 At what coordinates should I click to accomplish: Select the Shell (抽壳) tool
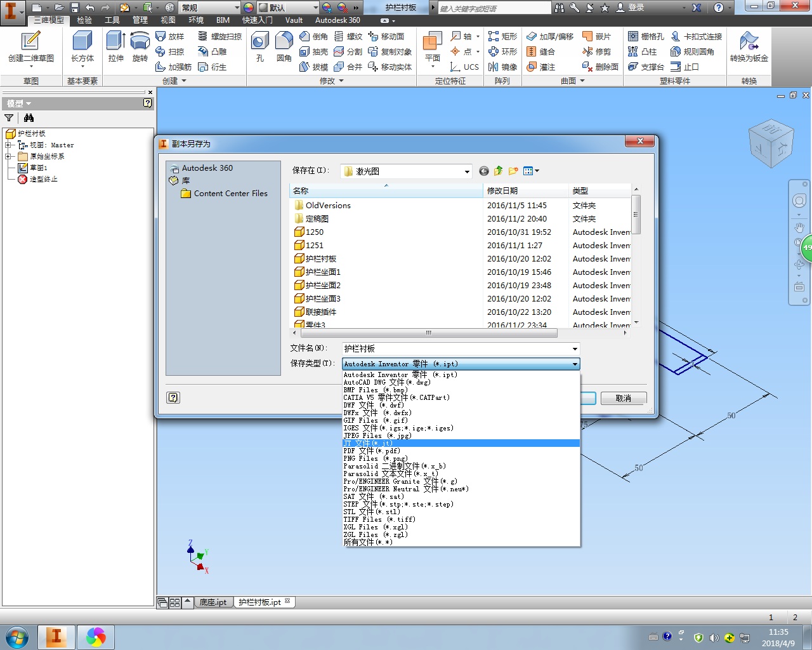pyautogui.click(x=313, y=51)
